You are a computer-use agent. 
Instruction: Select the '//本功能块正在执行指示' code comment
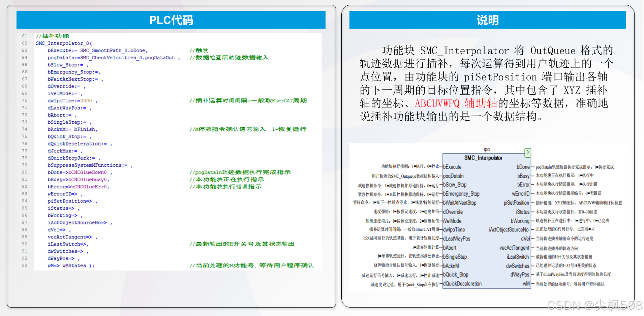pos(227,180)
